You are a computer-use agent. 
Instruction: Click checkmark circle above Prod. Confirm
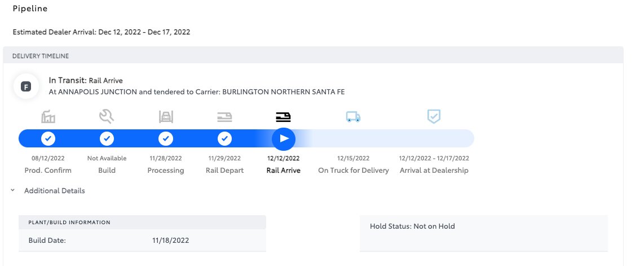[48, 138]
